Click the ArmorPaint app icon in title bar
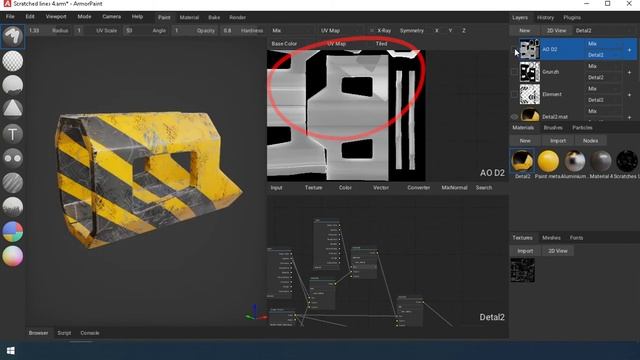This screenshot has width=640, height=360. tap(7, 4)
